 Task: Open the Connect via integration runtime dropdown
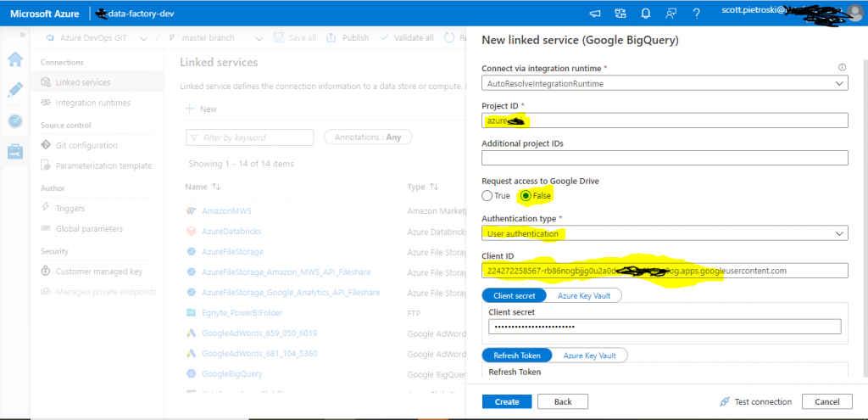[665, 84]
